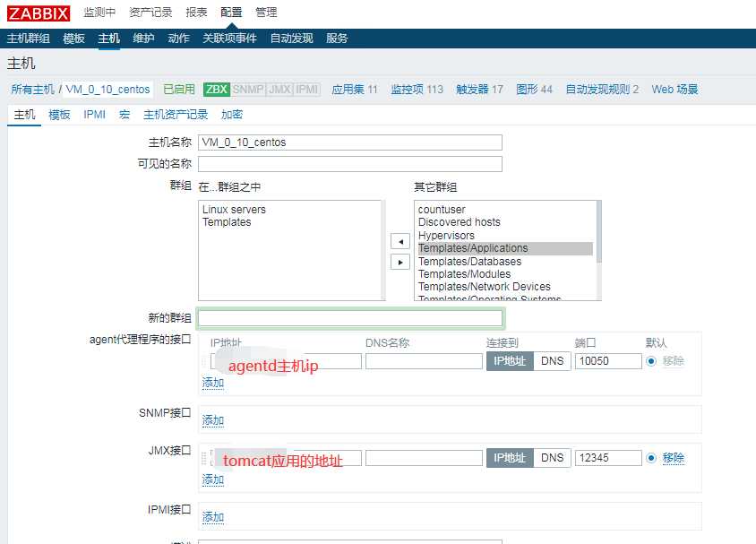
Task: Open the 报表 top menu
Action: click(196, 13)
